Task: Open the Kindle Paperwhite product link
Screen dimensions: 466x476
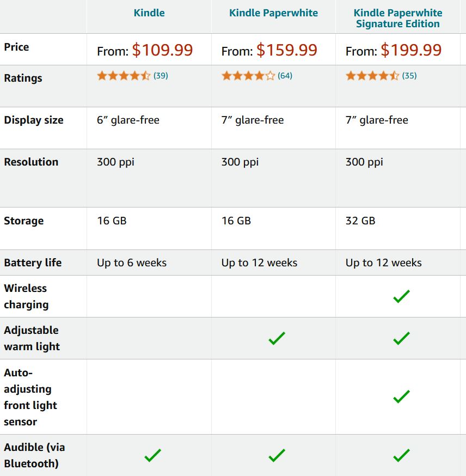Action: [273, 13]
